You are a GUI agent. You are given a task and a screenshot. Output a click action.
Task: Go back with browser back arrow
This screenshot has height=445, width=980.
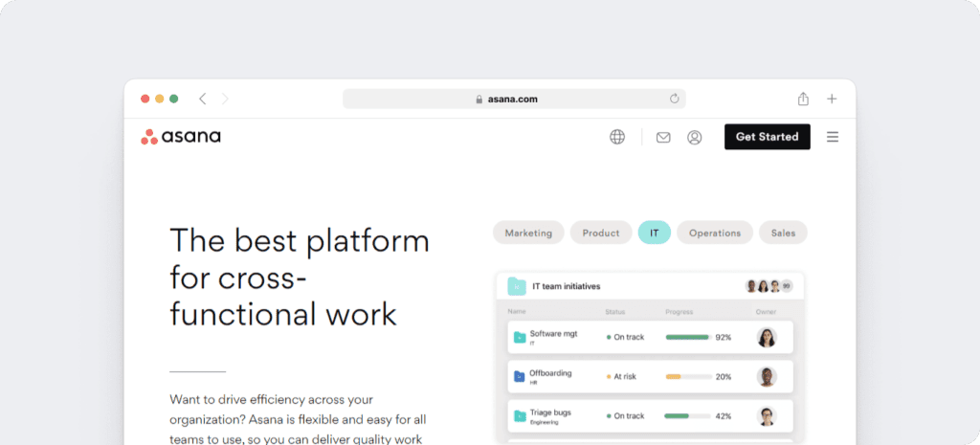click(203, 99)
